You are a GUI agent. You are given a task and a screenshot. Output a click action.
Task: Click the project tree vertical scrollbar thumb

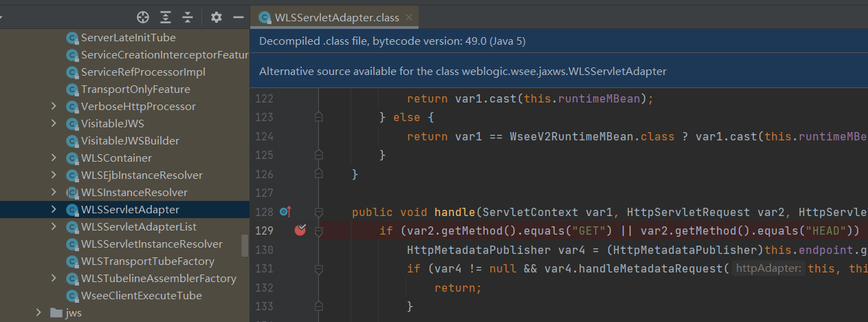point(245,244)
